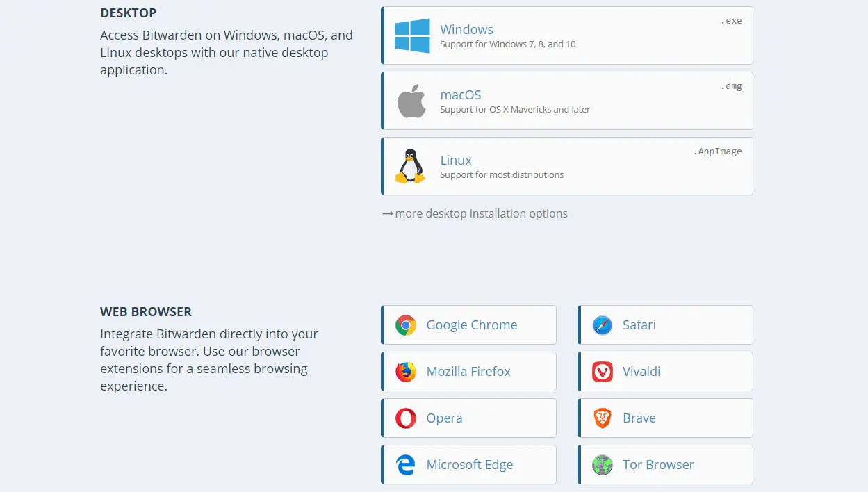Click the Vivaldi browser icon

point(603,372)
